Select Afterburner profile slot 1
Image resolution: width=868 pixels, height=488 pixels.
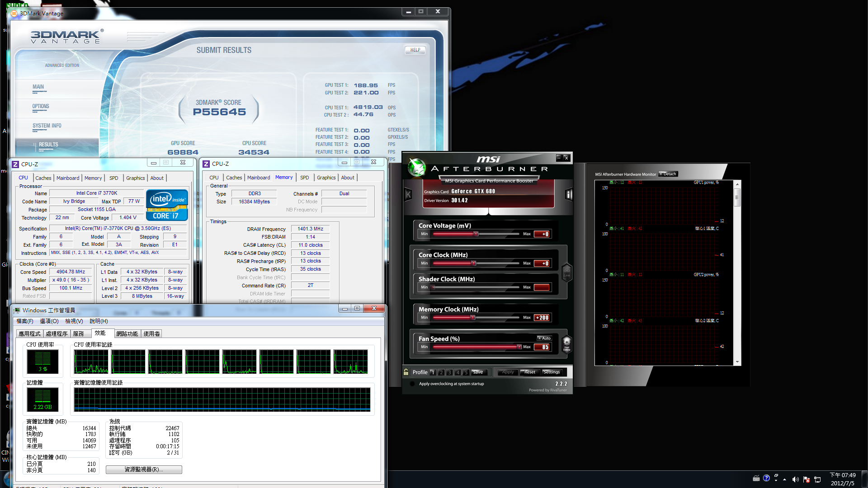pyautogui.click(x=433, y=372)
